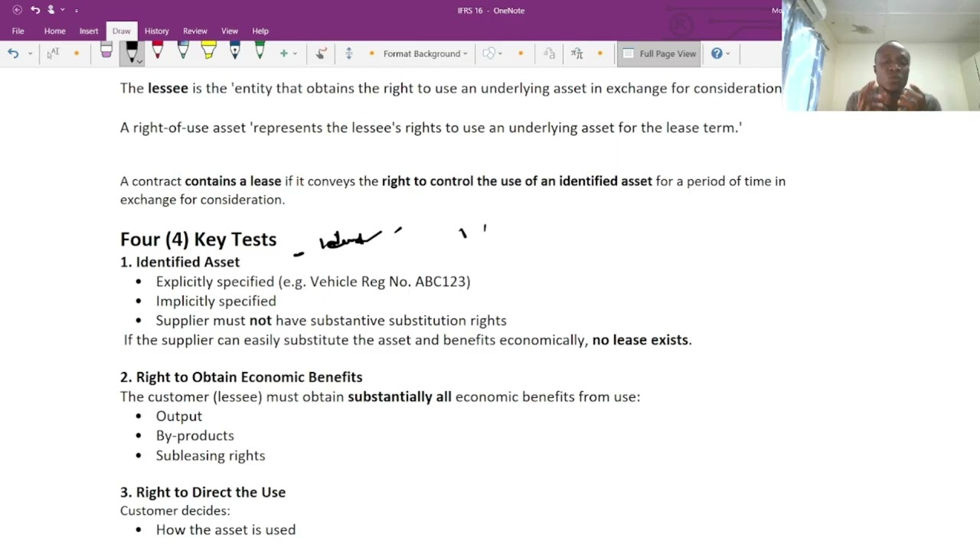
Task: Open the History tab
Action: [156, 31]
